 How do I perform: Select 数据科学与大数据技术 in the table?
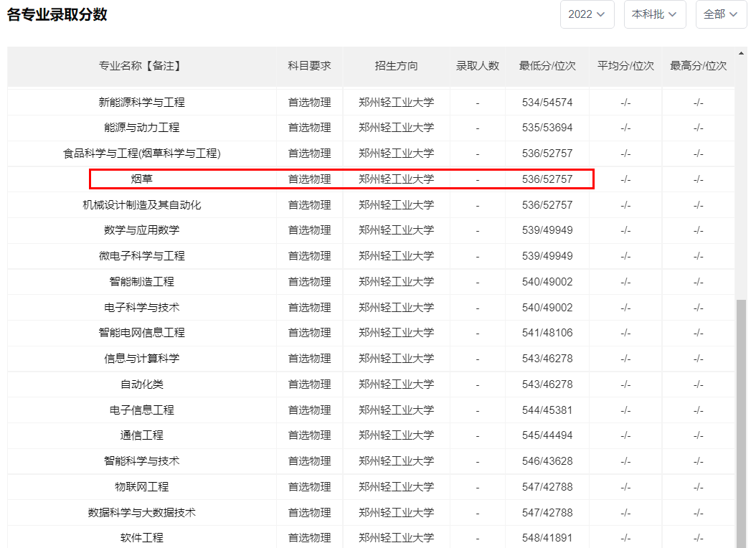coord(141,513)
